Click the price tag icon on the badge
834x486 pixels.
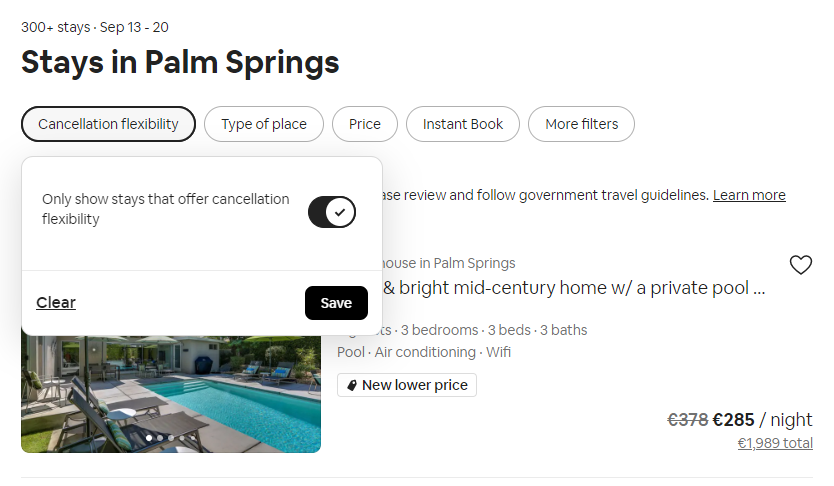point(351,385)
